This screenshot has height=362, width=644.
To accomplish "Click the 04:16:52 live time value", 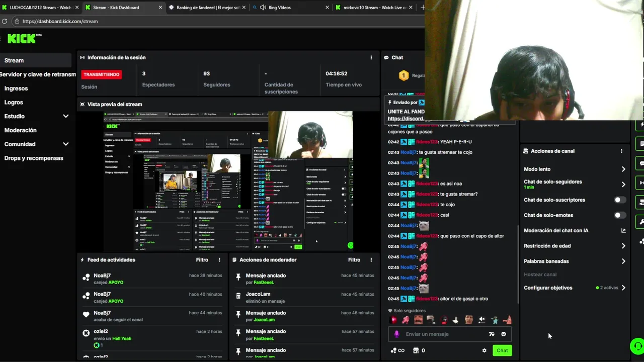I will [336, 73].
